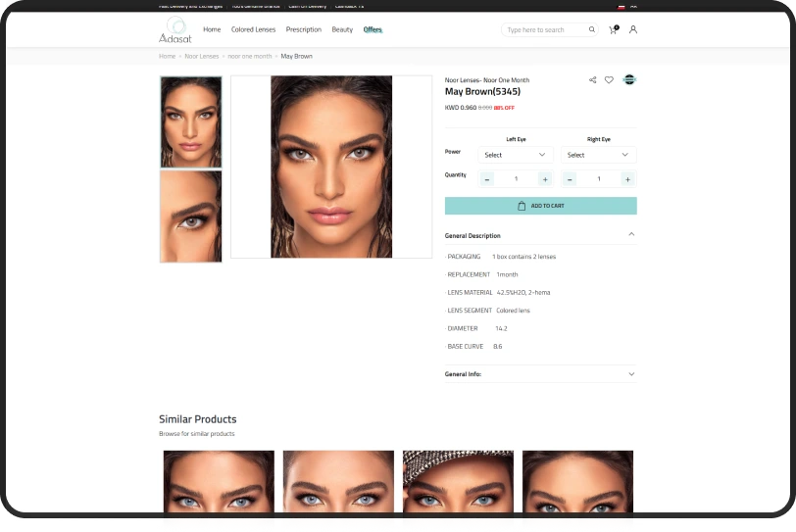Image resolution: width=796 pixels, height=532 pixels.
Task: Click the main product image
Action: click(331, 167)
